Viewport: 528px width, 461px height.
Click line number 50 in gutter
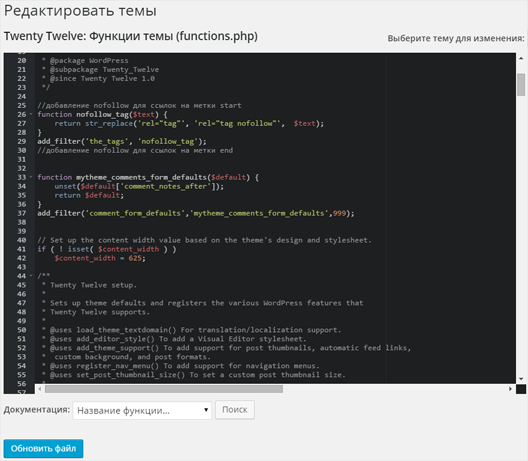click(x=22, y=330)
